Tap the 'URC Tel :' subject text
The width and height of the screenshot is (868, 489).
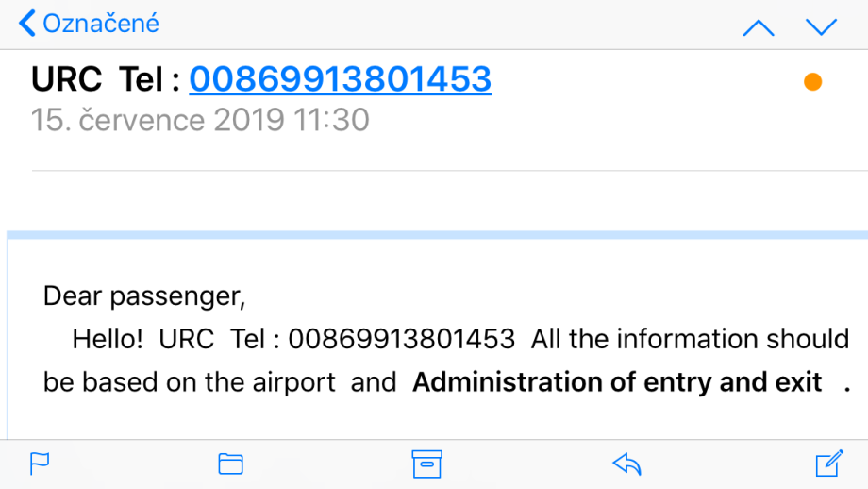click(x=105, y=79)
